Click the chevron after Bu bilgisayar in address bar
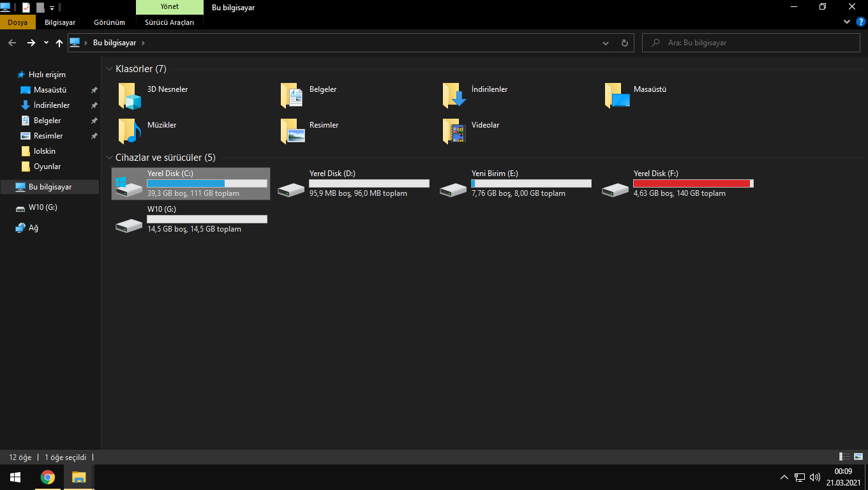The image size is (868, 490). coord(143,43)
